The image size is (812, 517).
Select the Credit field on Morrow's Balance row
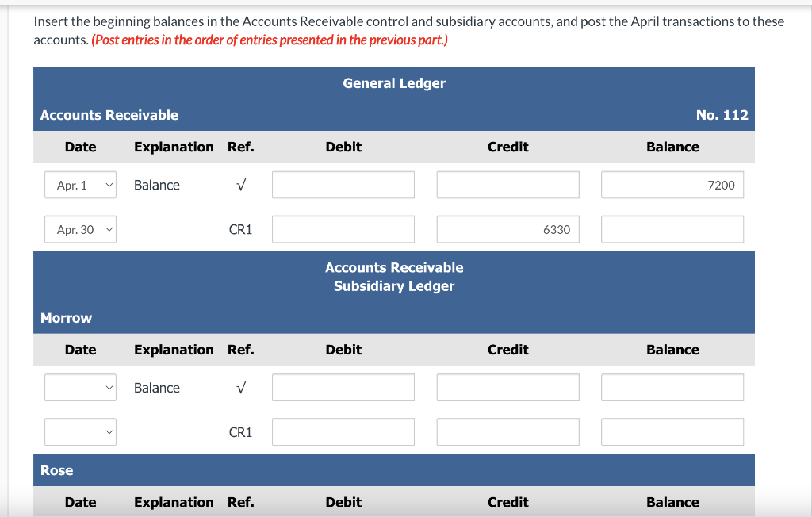pyautogui.click(x=507, y=387)
